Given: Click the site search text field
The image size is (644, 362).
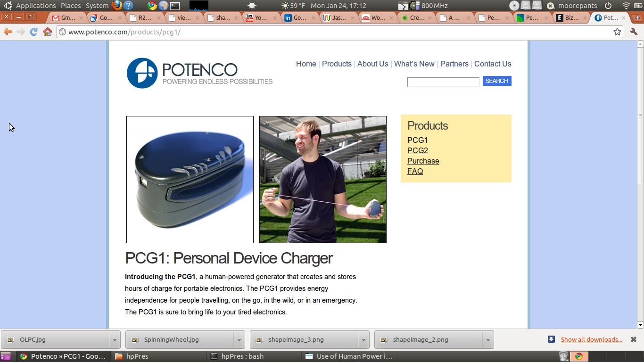Looking at the screenshot, I should 443,82.
